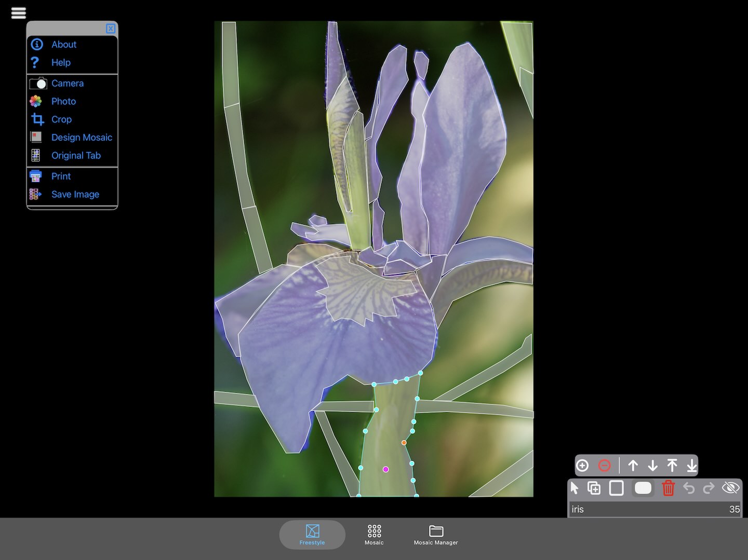Switch to the Freestyle tab
748x560 pixels.
[312, 535]
